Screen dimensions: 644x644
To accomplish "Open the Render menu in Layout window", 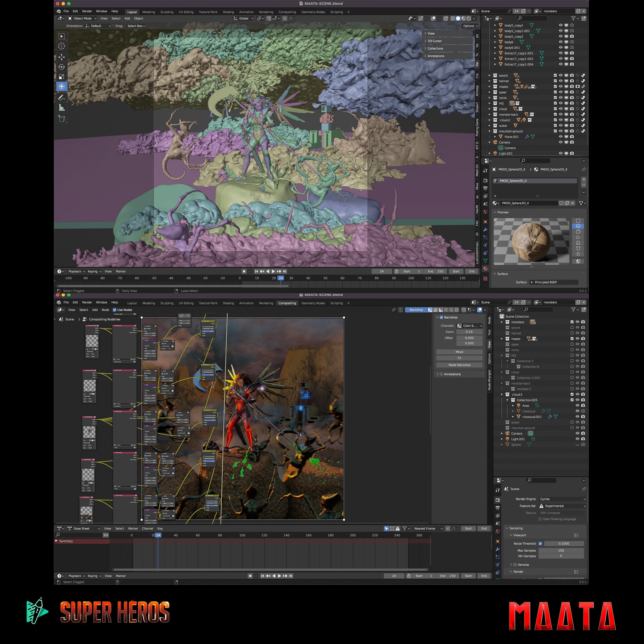I will 87,11.
